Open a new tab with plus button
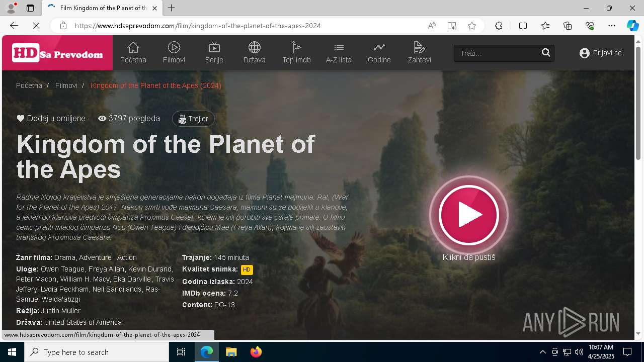Image resolution: width=644 pixels, height=362 pixels. (x=172, y=8)
